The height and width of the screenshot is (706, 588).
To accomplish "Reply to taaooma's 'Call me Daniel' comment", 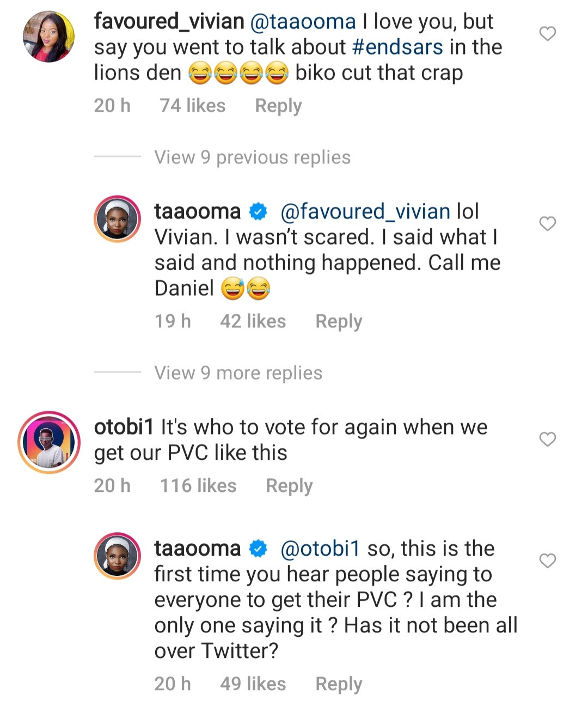I will [x=339, y=321].
